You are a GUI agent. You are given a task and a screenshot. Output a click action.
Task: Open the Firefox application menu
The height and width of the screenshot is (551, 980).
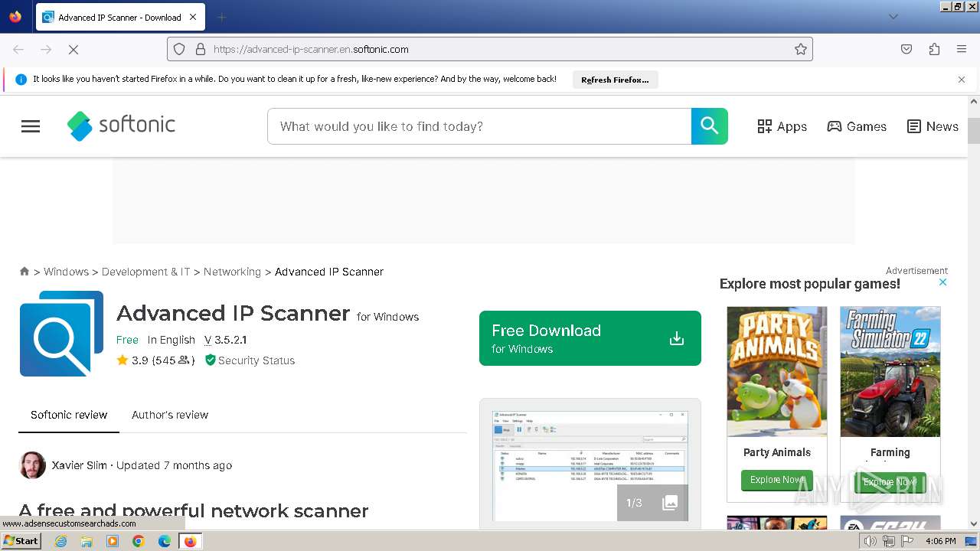[x=962, y=49]
